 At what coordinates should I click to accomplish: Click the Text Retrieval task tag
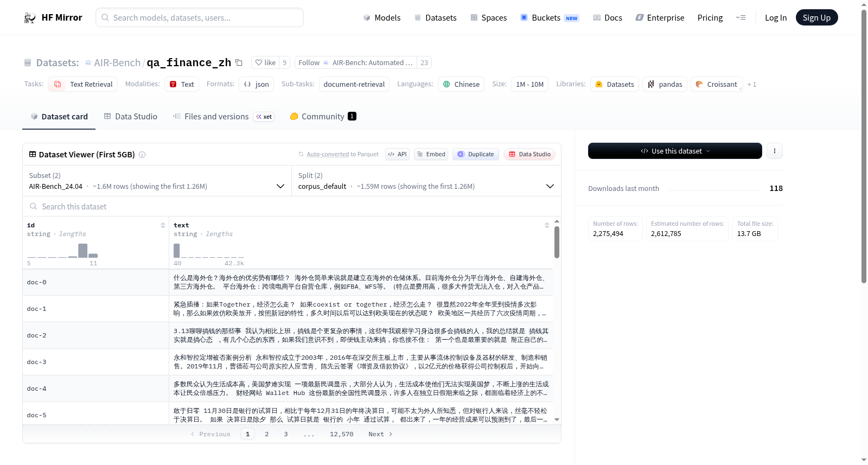83,84
